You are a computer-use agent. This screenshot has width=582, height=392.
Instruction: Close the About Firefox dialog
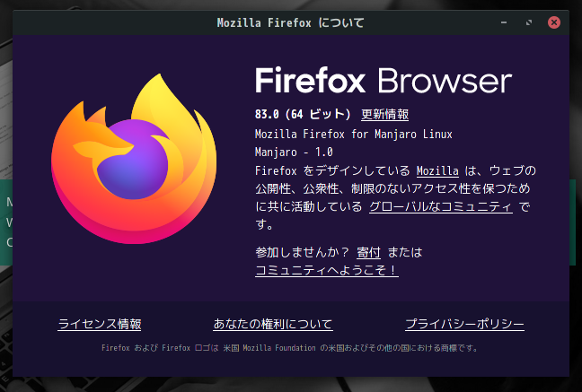pyautogui.click(x=554, y=22)
